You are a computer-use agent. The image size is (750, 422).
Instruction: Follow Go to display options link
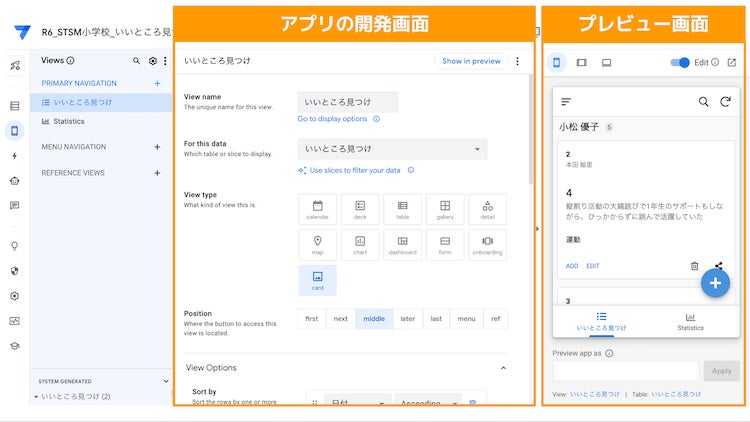(x=332, y=119)
